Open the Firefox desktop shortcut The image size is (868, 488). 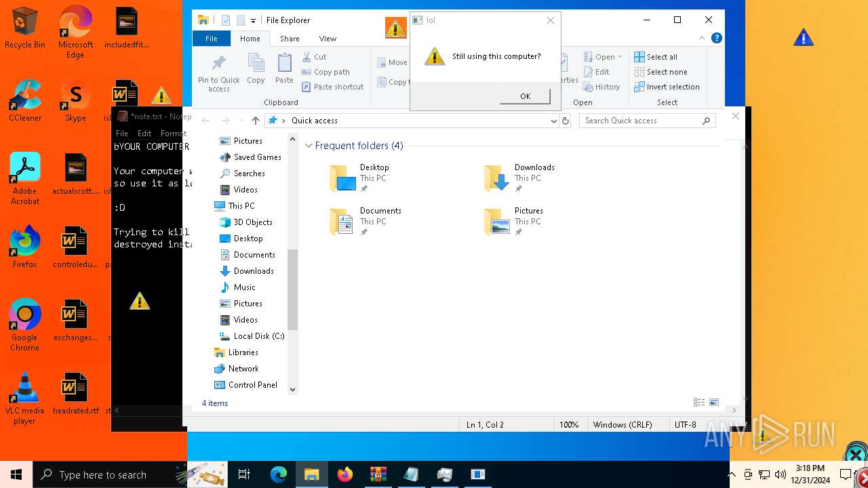25,247
